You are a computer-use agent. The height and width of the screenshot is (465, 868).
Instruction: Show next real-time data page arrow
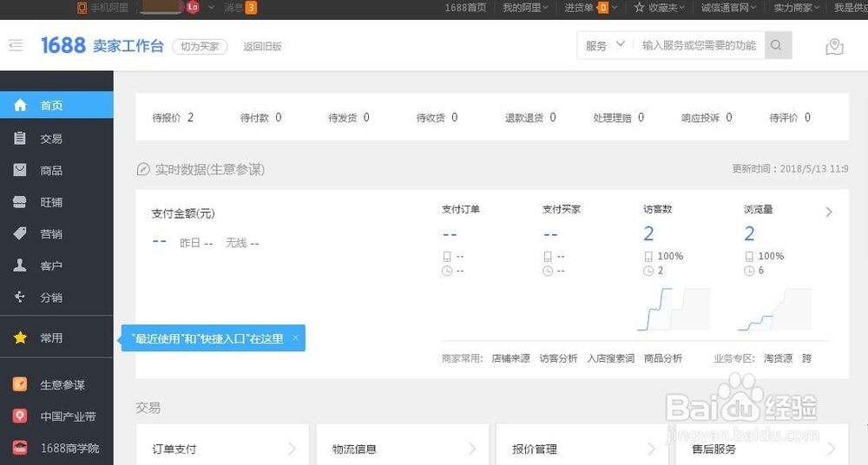pyautogui.click(x=829, y=212)
